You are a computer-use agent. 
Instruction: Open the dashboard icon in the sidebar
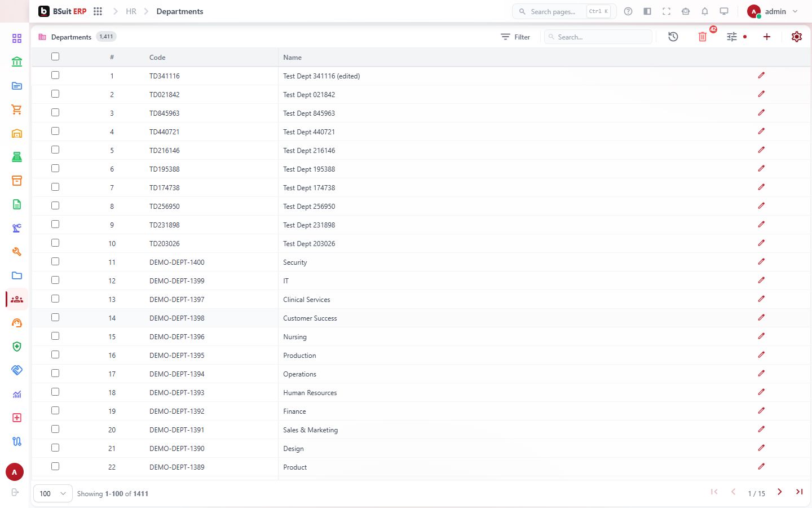pyautogui.click(x=17, y=38)
